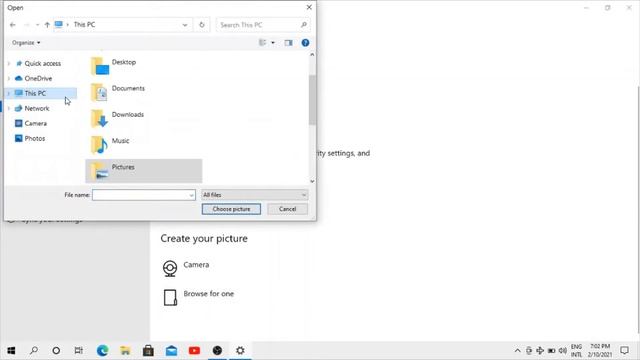Open the volume control in tray

(563, 350)
